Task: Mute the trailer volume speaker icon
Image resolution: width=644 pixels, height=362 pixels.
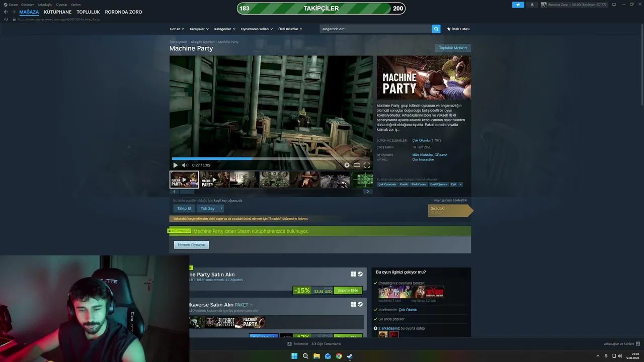Action: coord(185,165)
